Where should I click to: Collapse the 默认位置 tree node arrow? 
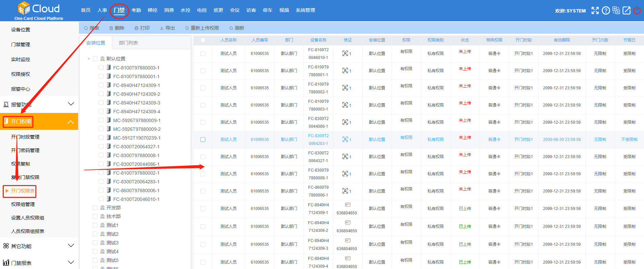click(x=89, y=59)
